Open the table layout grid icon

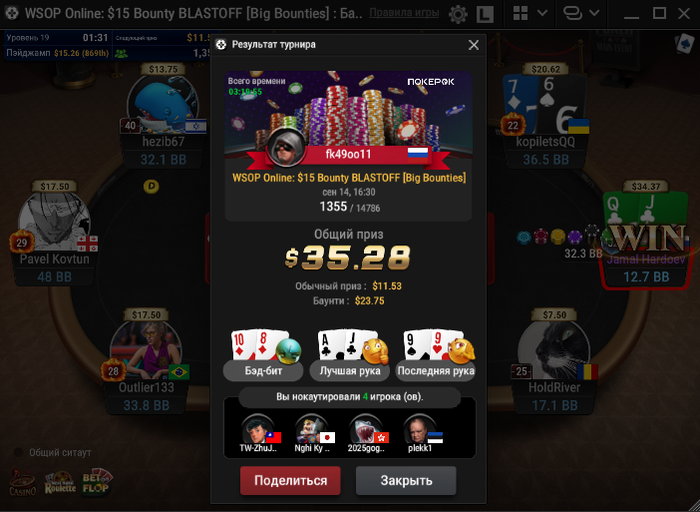coord(520,13)
